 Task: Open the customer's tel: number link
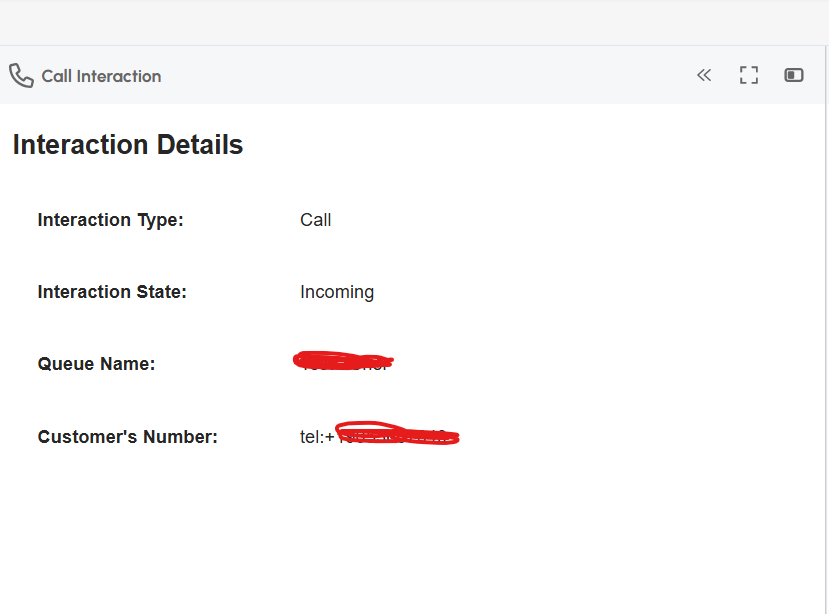[380, 436]
